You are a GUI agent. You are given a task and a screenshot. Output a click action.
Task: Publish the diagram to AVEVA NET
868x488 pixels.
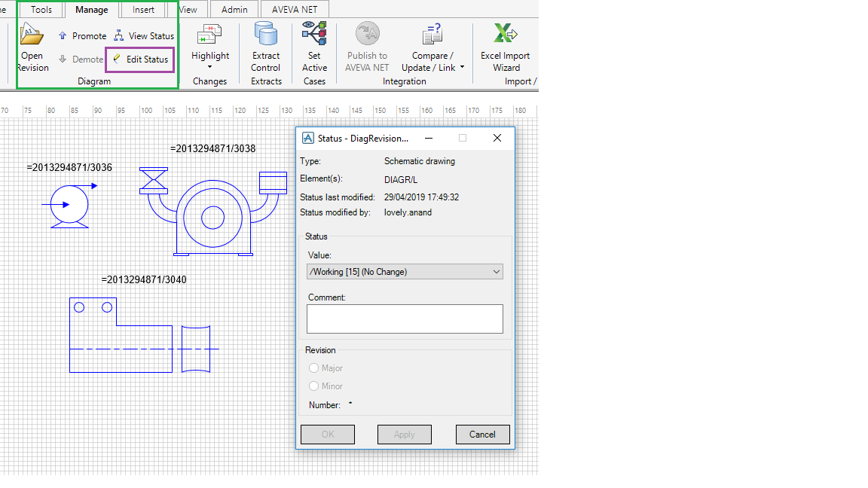click(x=366, y=47)
